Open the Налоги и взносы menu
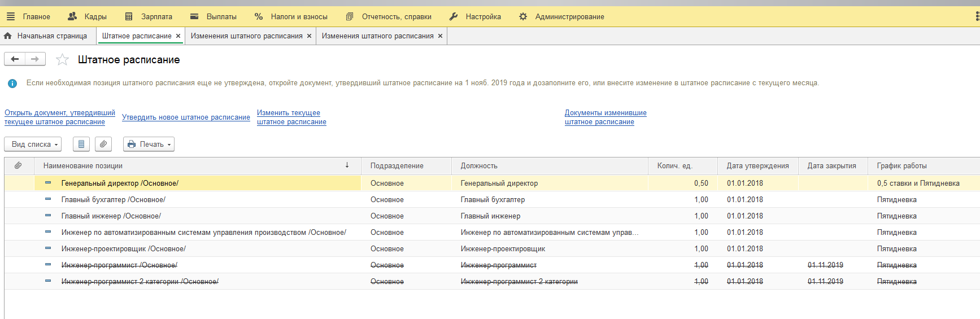This screenshot has height=319, width=980. (291, 17)
